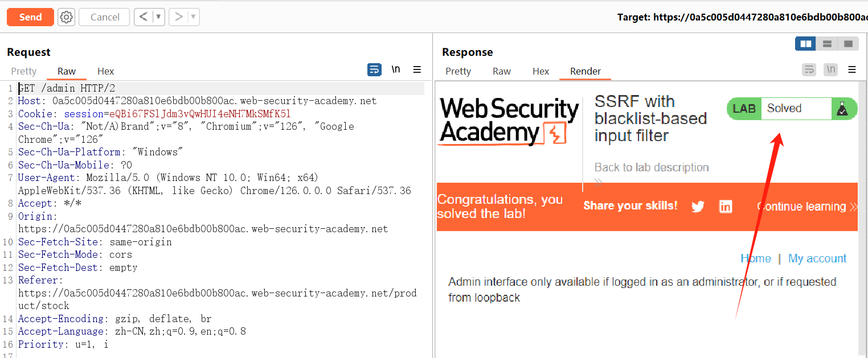The image size is (868, 358).
Task: Switch Request panel to Raw tab
Action: point(67,71)
